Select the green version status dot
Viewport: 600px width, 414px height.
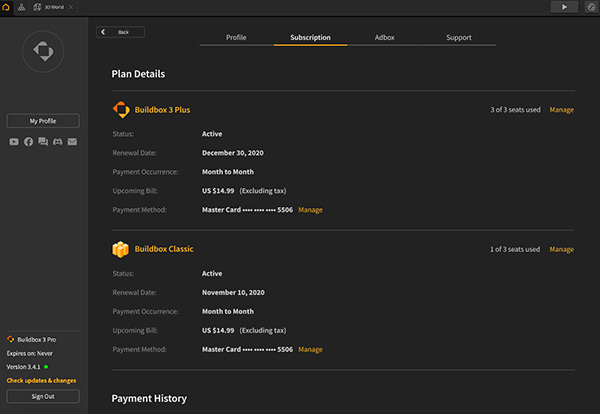click(46, 367)
